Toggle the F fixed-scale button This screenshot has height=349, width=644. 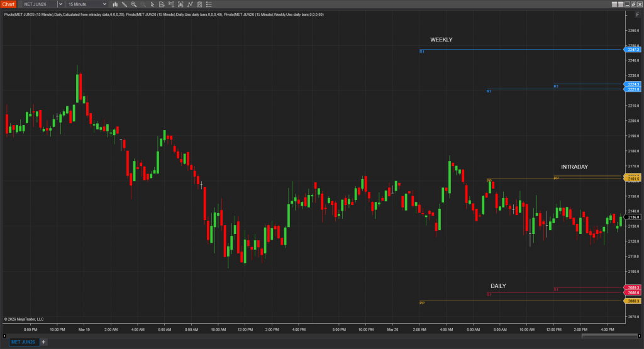click(x=637, y=14)
